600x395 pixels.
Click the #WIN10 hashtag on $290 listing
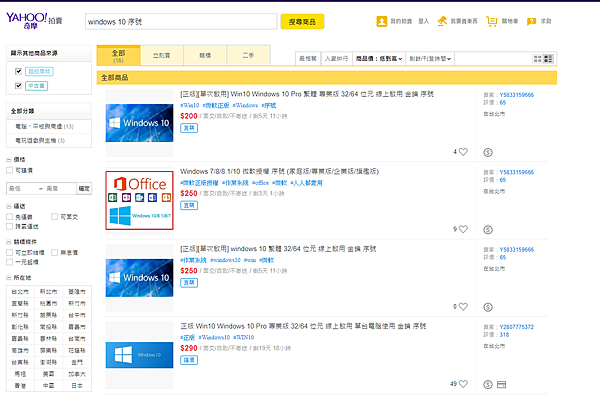[244, 337]
